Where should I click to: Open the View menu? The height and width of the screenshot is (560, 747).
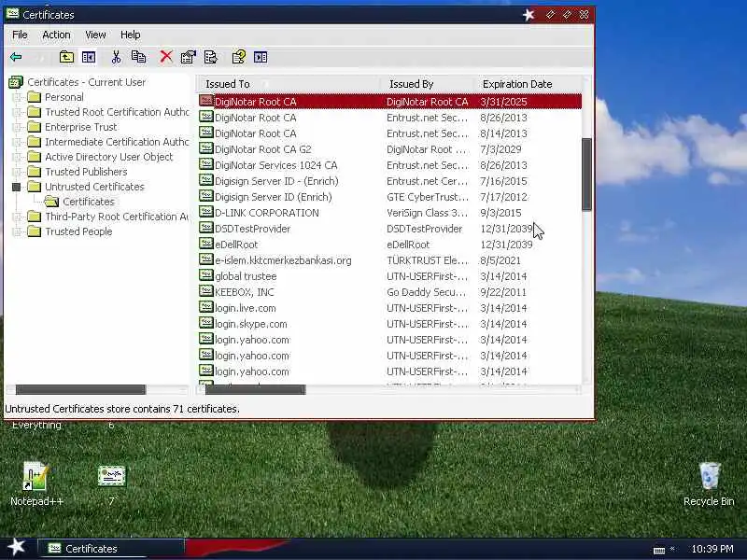pyautogui.click(x=95, y=35)
